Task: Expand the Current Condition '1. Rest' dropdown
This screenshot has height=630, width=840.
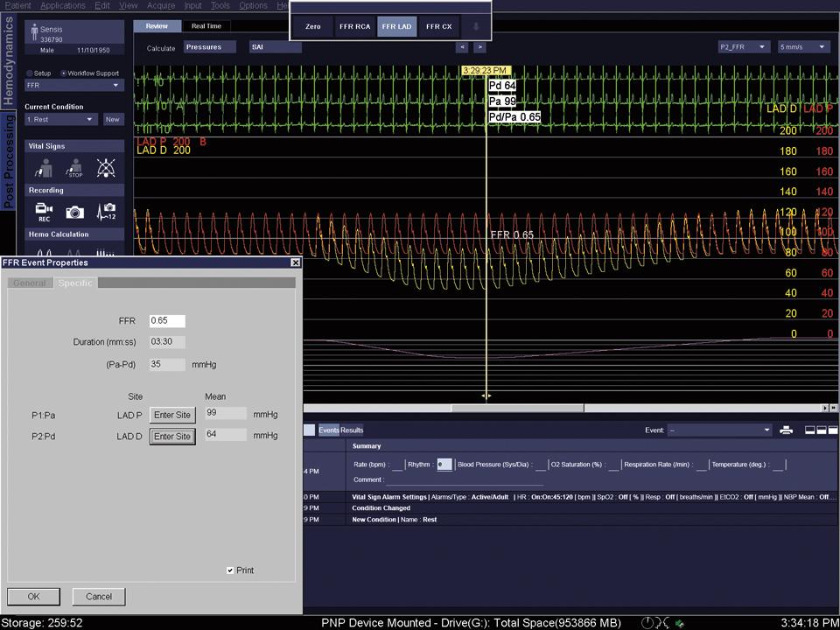Action: (61, 119)
